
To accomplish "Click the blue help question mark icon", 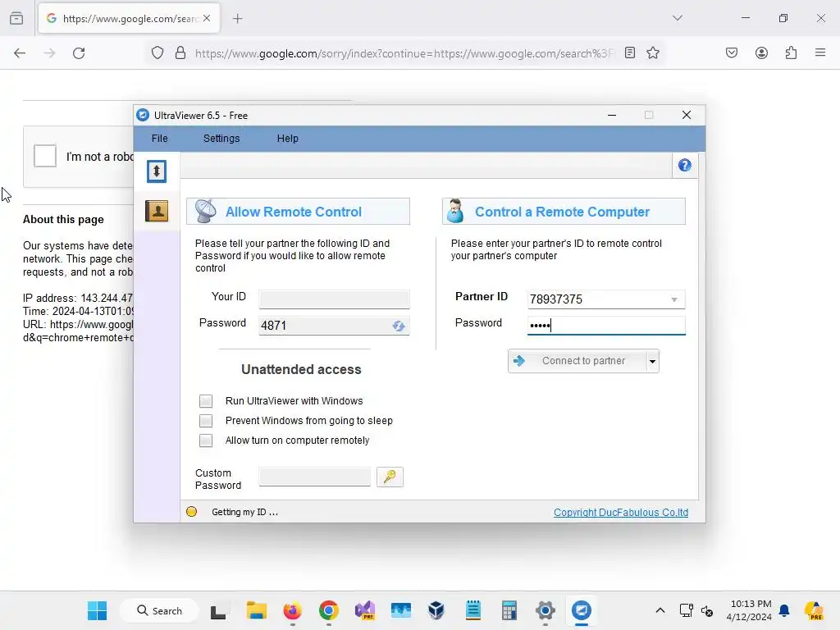I will [x=684, y=166].
